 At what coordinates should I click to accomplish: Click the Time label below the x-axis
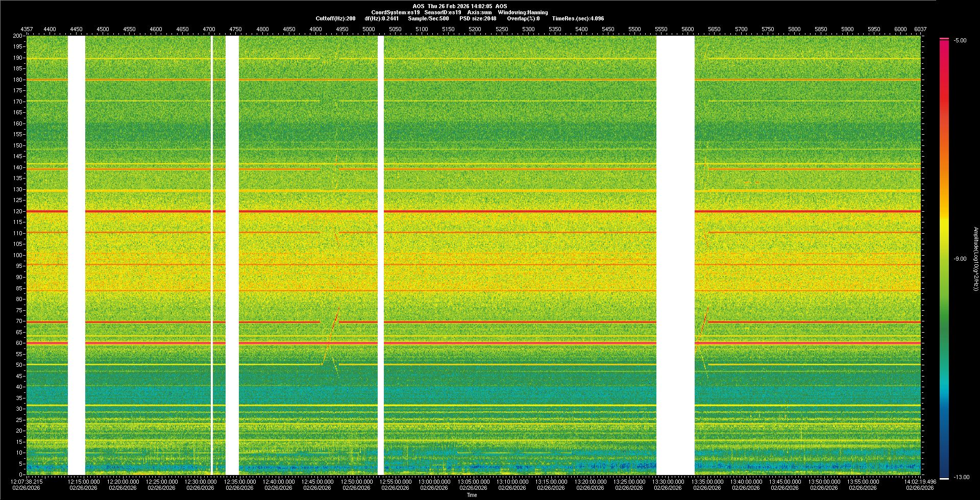[472, 495]
